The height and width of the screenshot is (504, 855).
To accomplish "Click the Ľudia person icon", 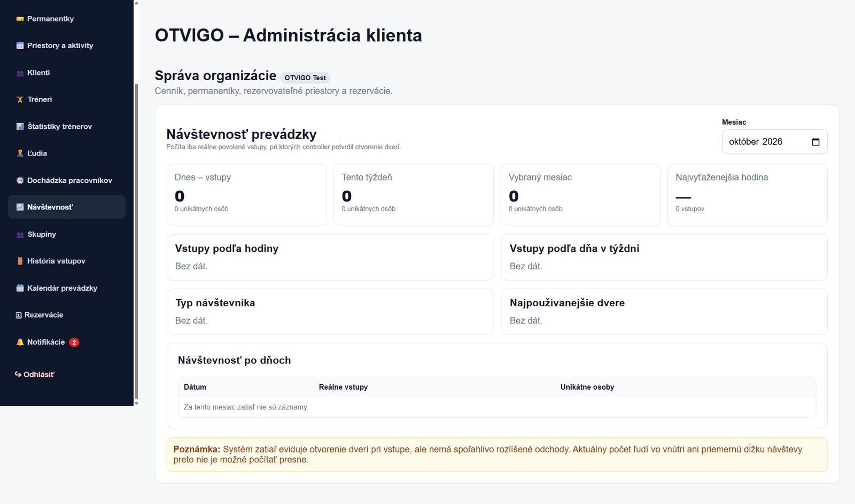I will click(x=20, y=153).
